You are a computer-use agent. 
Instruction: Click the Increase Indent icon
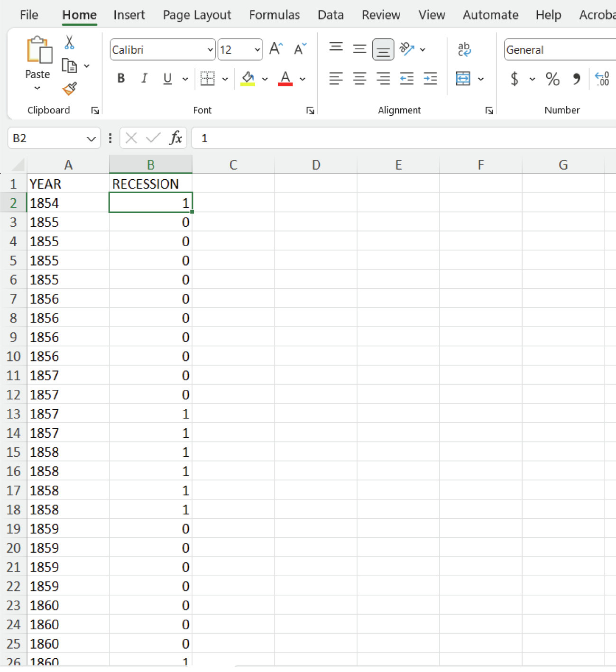tap(430, 79)
